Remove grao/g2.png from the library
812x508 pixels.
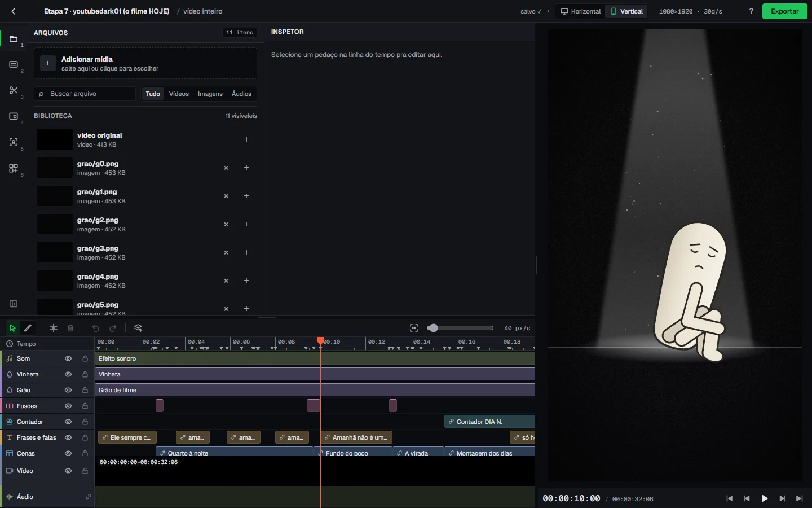[226, 224]
